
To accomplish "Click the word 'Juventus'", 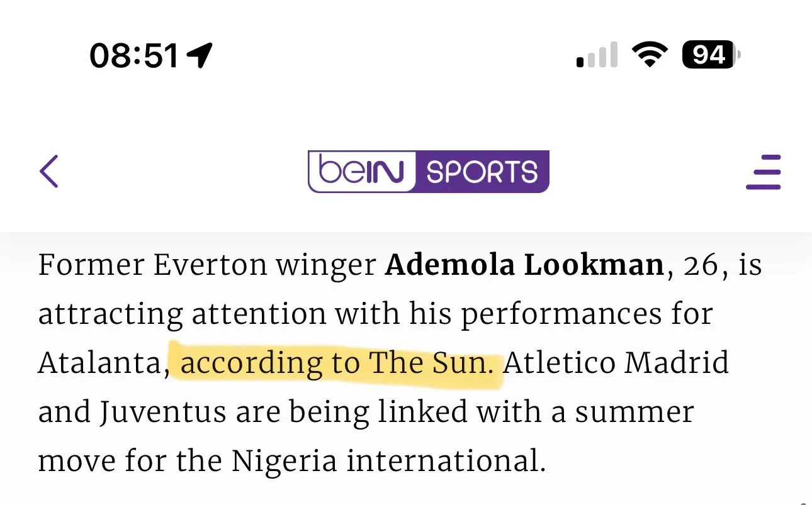I will tap(162, 413).
